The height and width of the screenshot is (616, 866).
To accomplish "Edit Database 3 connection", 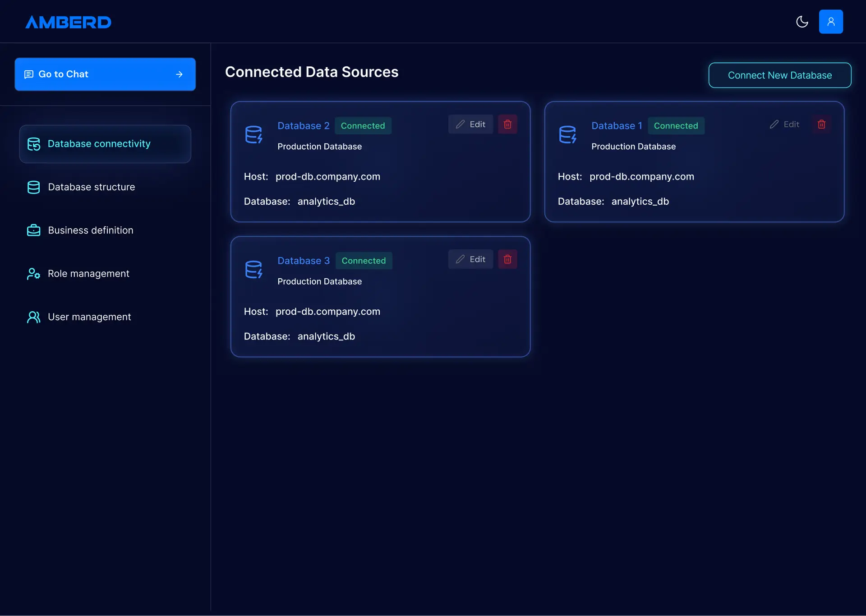I will click(470, 259).
